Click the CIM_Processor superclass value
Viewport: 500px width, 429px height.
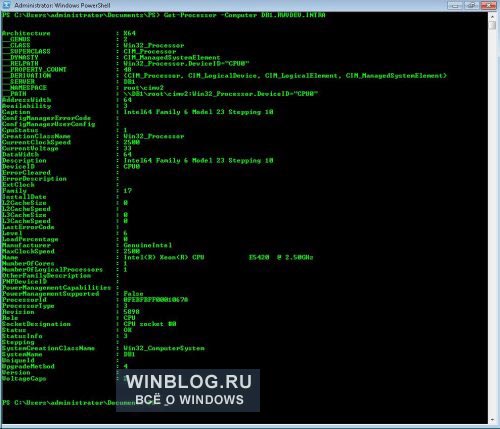[150, 51]
